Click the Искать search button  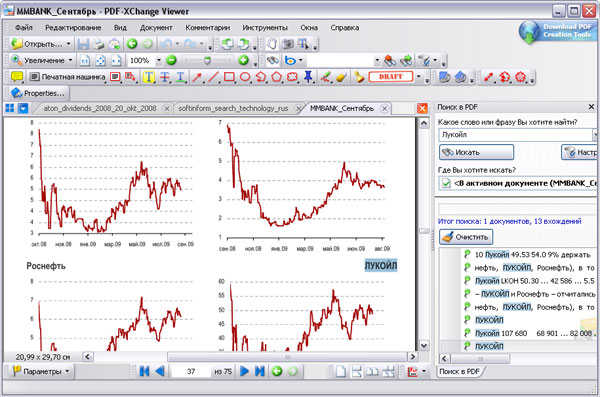coord(476,152)
